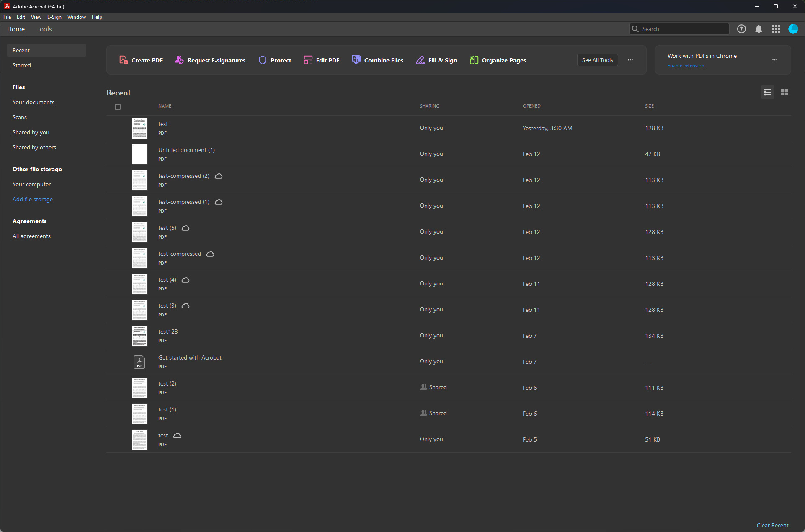Image resolution: width=805 pixels, height=532 pixels.
Task: Select the Protect shield icon
Action: tap(263, 60)
